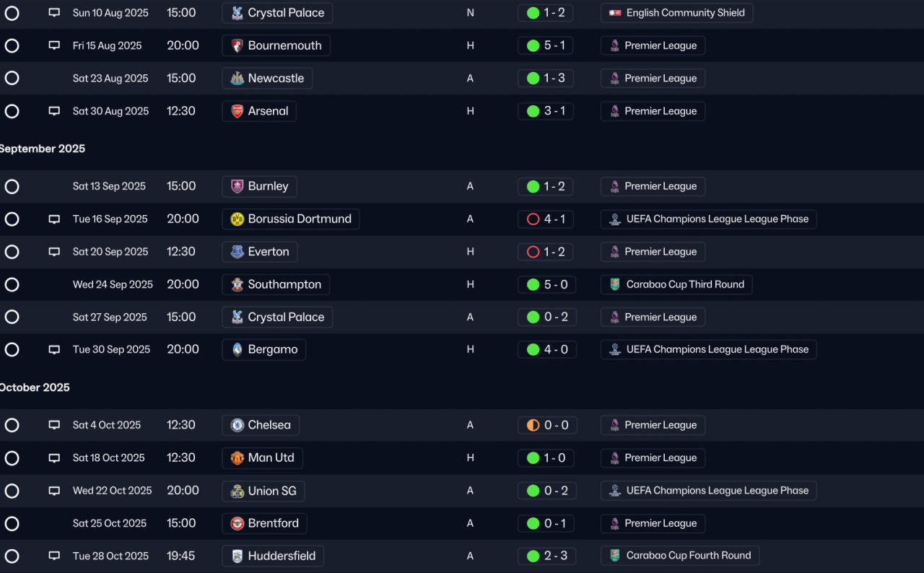The height and width of the screenshot is (573, 924).
Task: Select the radio circle for the Brentford match
Action: click(x=12, y=523)
